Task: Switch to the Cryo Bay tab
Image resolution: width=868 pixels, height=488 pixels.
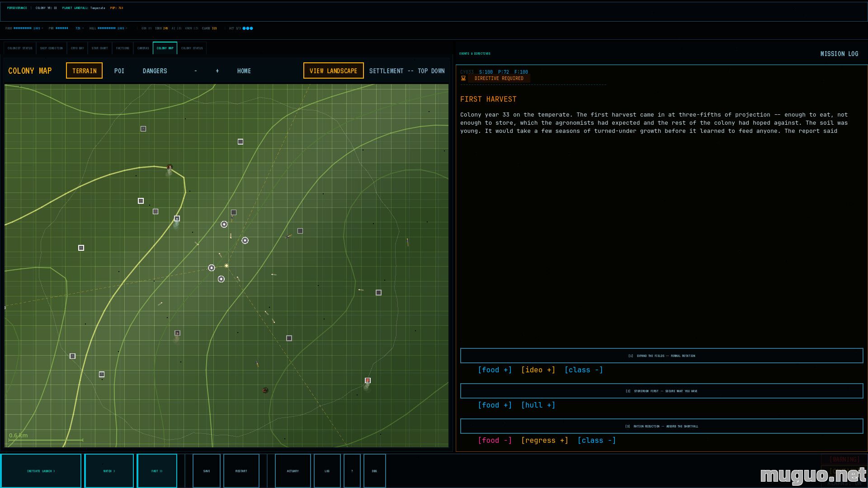Action: (77, 48)
